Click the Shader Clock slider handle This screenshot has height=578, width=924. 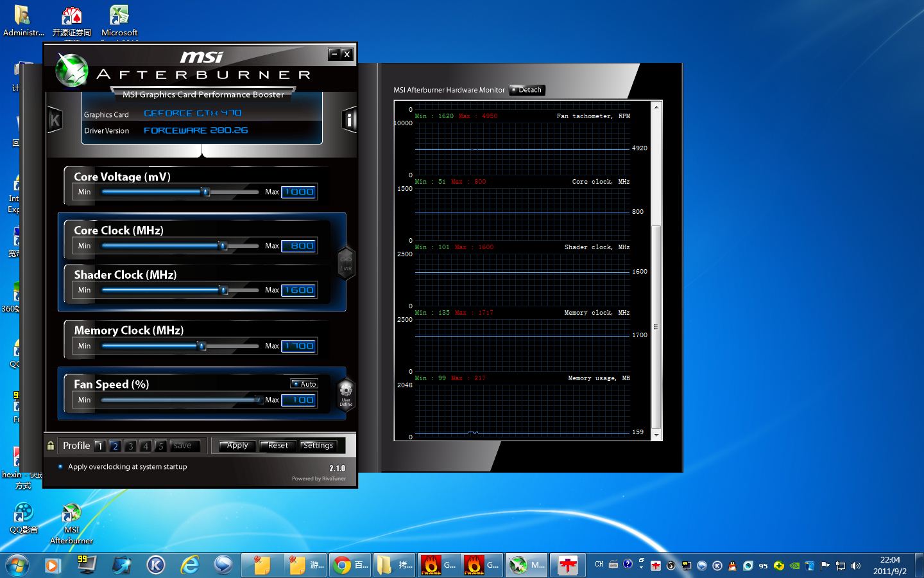pos(223,290)
